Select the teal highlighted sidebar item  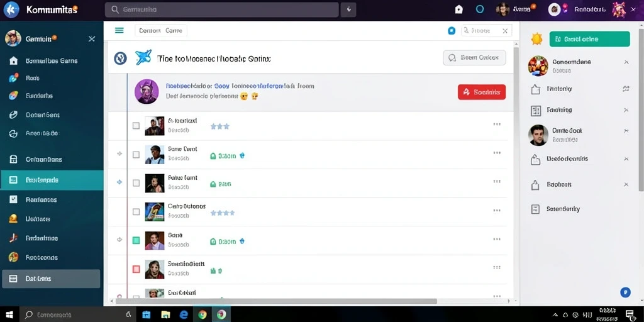point(52,180)
